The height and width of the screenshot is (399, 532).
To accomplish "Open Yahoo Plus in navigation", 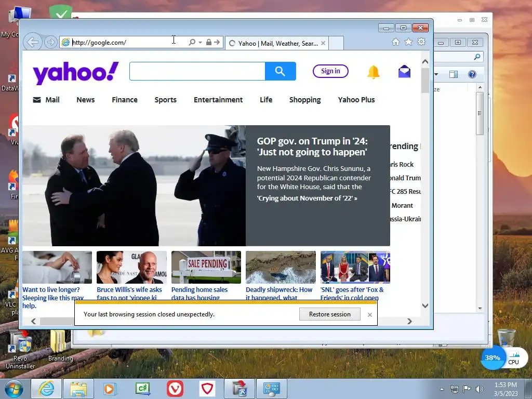I will (356, 100).
